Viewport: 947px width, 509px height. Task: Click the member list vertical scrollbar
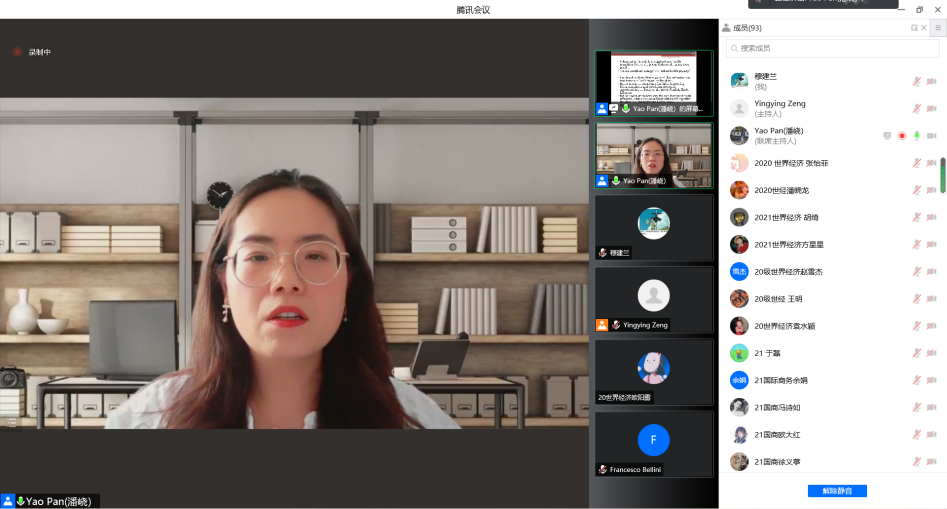(x=942, y=175)
